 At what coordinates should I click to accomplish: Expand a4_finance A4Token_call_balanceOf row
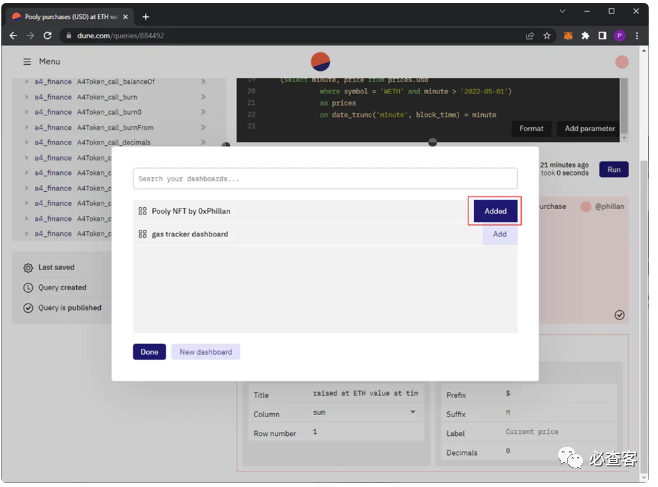point(27,81)
